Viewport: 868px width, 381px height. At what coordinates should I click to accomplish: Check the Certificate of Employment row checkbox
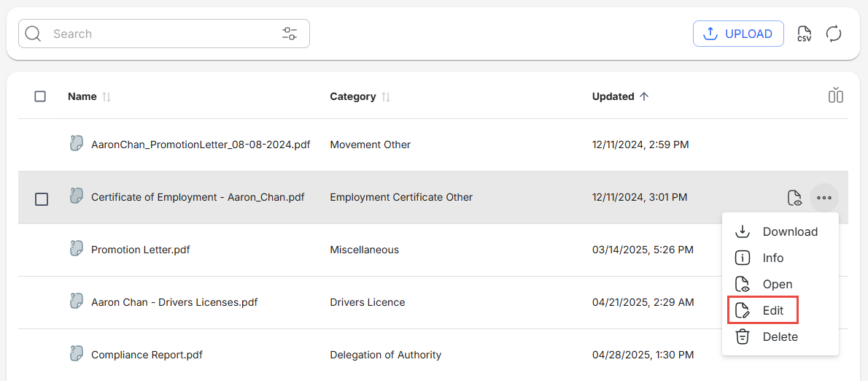pyautogui.click(x=42, y=199)
